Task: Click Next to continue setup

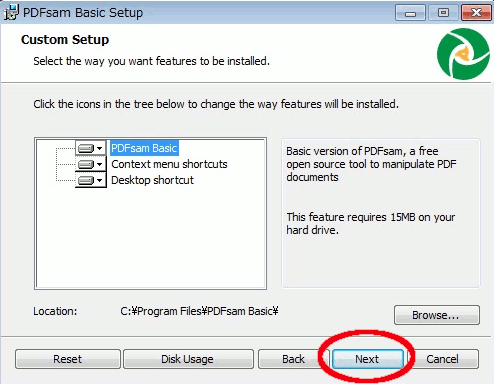Action: coord(367,359)
